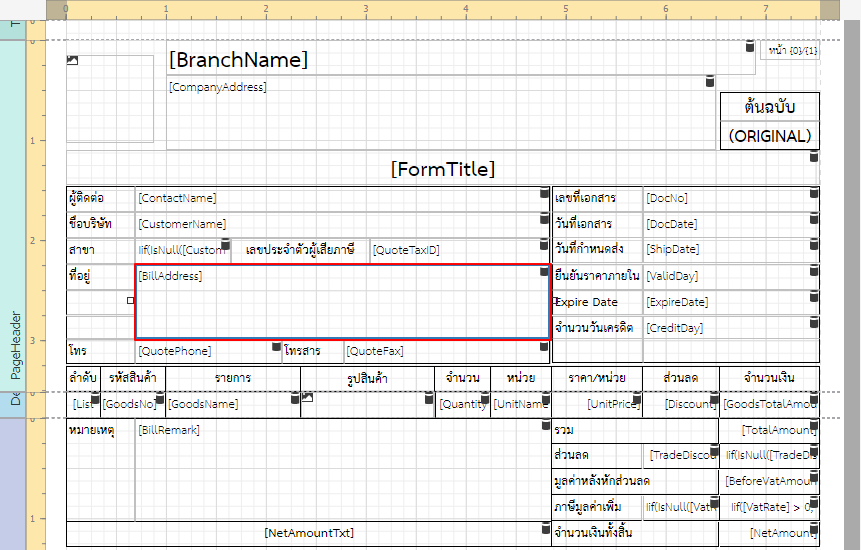
Task: Select the [GoodsNo] detail field
Action: [x=133, y=405]
